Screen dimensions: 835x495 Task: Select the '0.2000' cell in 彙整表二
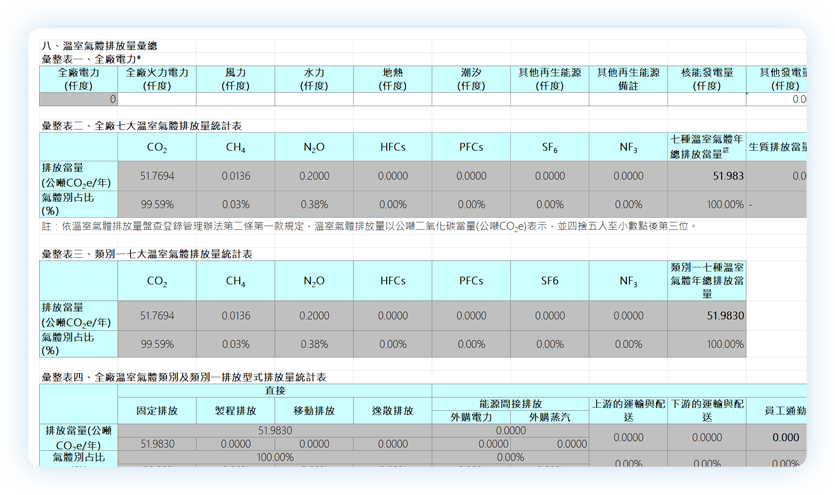pyautogui.click(x=314, y=176)
